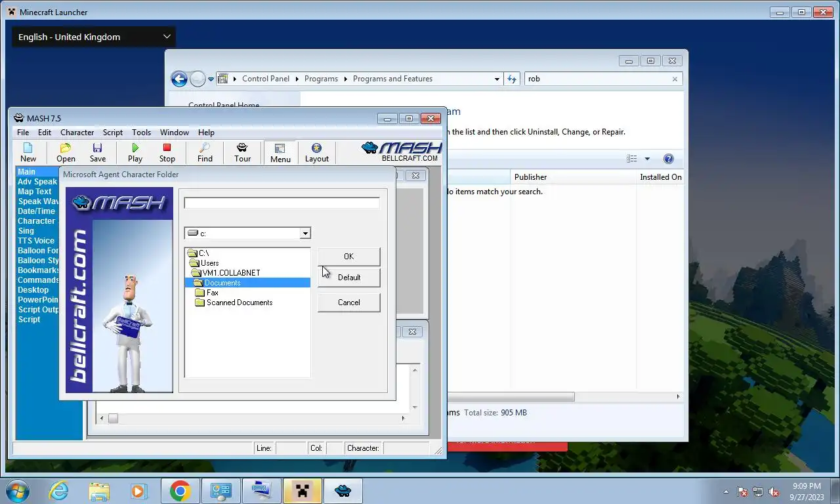The width and height of the screenshot is (840, 504).
Task: Click the Control Panel horizontal scrollbar
Action: [511, 397]
